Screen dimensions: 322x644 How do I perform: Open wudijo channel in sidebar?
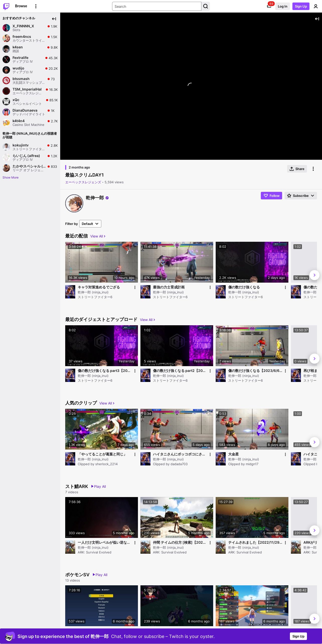point(30,70)
